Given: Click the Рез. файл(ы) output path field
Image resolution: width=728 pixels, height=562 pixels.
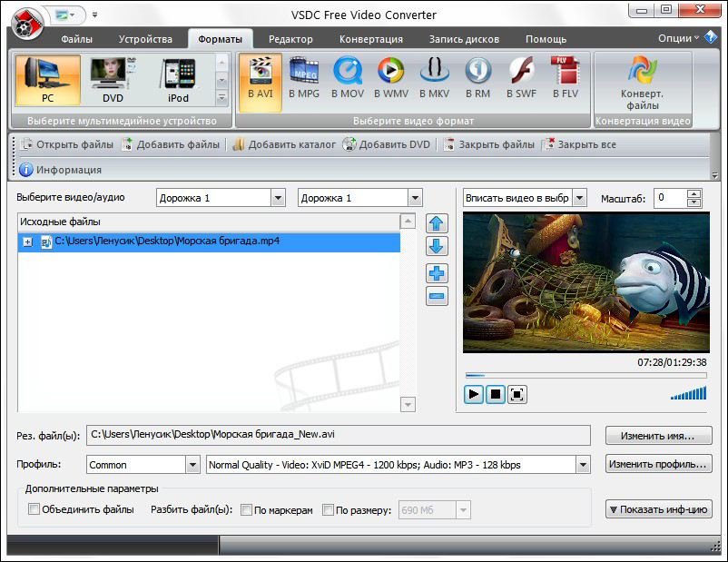Looking at the screenshot, I should click(339, 435).
